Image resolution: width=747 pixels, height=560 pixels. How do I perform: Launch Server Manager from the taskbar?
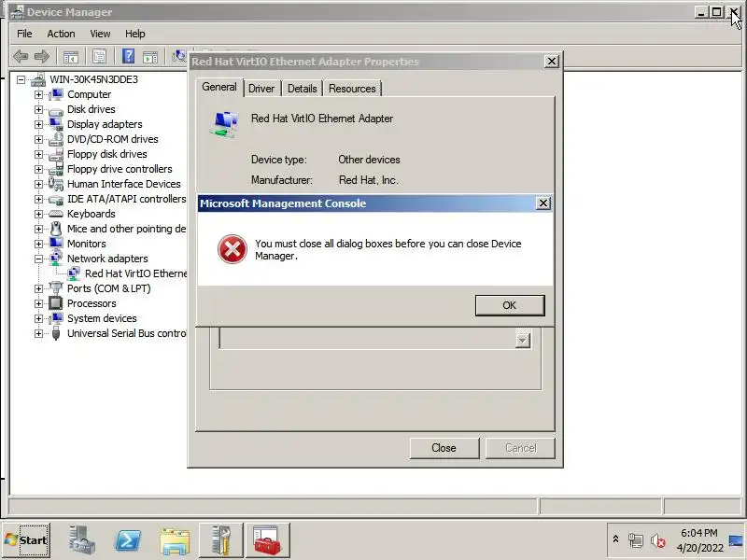81,540
